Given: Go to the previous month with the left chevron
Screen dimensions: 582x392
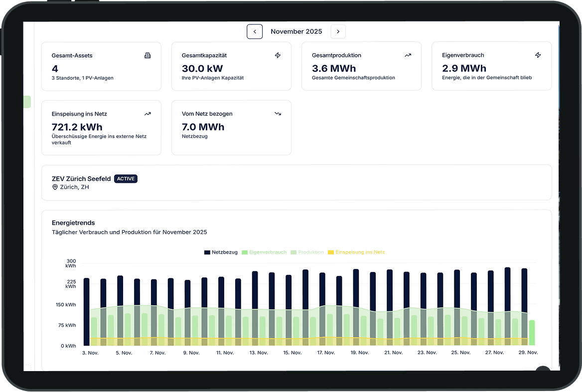Looking at the screenshot, I should tap(255, 31).
